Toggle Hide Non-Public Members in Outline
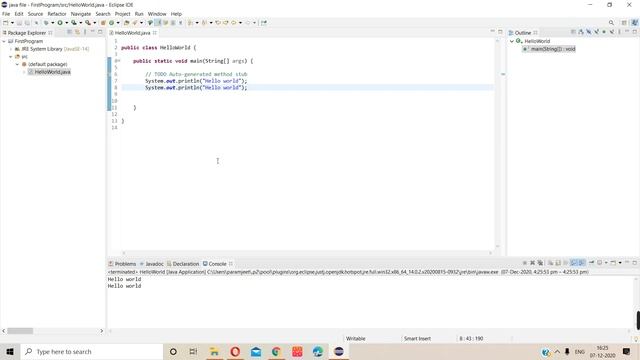Screen dimensions: 640x360 [604, 32]
